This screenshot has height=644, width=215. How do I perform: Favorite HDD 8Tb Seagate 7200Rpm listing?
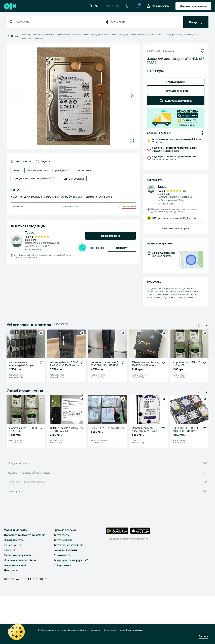click(x=82, y=428)
